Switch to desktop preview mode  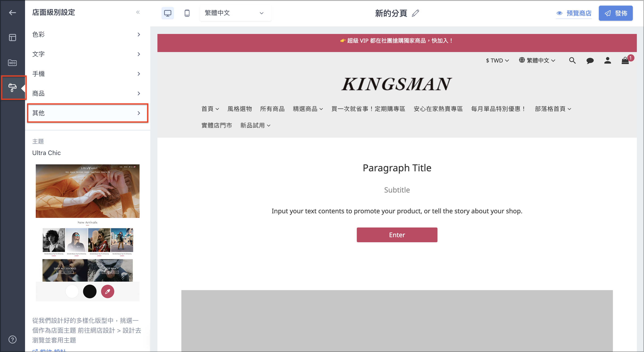(167, 13)
